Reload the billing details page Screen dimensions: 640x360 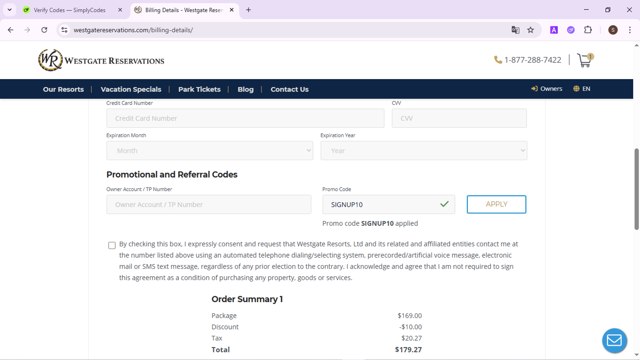tap(44, 30)
